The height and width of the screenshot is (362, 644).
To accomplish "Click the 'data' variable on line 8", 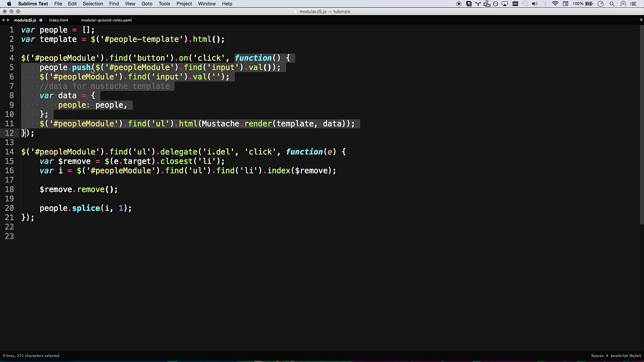I will point(67,96).
